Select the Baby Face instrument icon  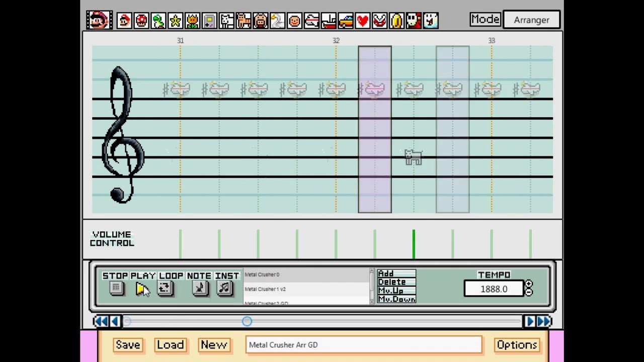pyautogui.click(x=295, y=21)
